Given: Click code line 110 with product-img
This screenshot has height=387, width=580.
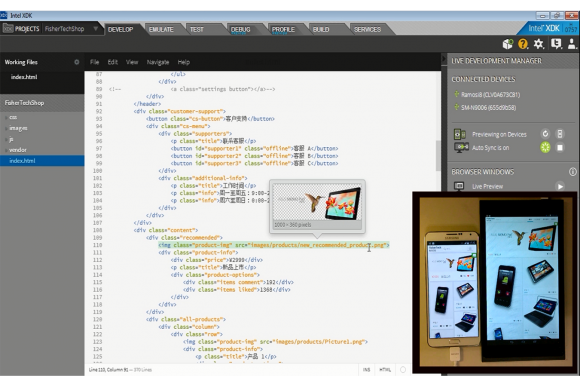Looking at the screenshot, I should coord(274,245).
